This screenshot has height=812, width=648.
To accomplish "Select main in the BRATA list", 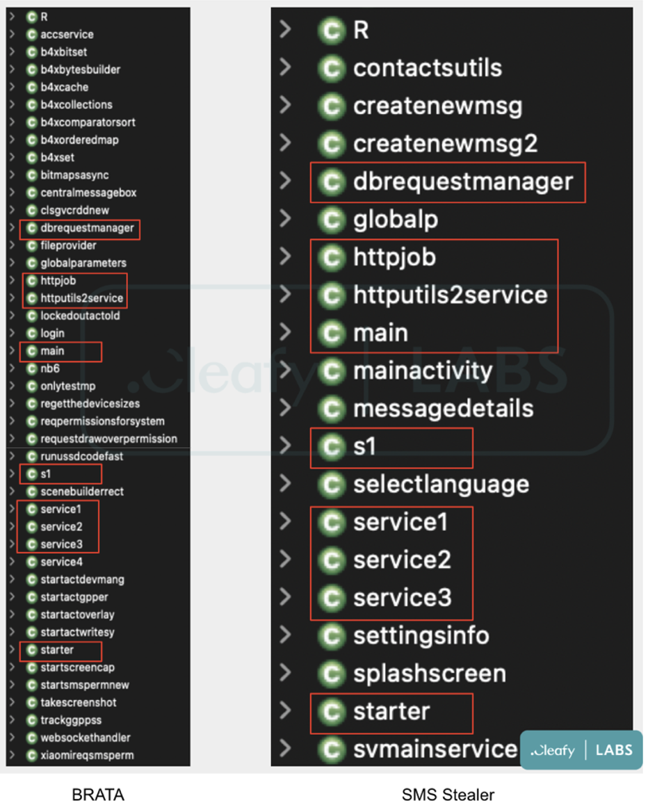I will click(x=52, y=351).
